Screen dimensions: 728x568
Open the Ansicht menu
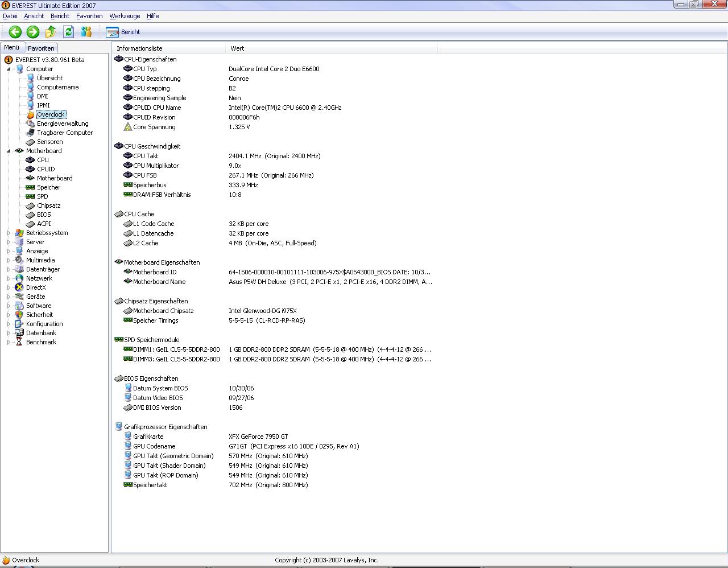[34, 16]
